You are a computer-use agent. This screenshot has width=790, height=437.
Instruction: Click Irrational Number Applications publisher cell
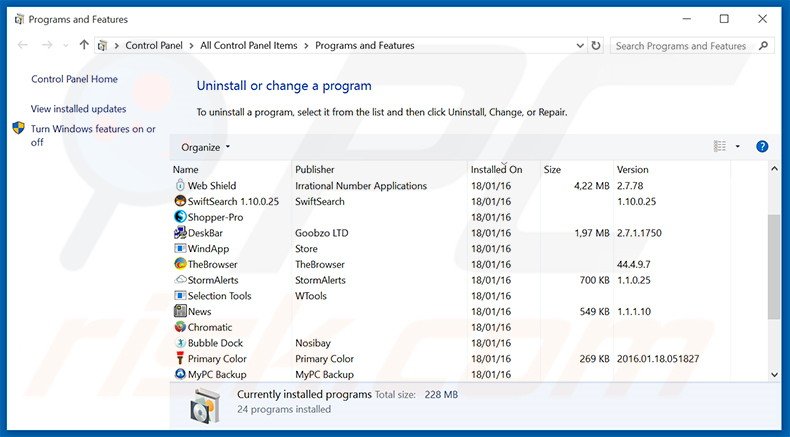[x=361, y=185]
